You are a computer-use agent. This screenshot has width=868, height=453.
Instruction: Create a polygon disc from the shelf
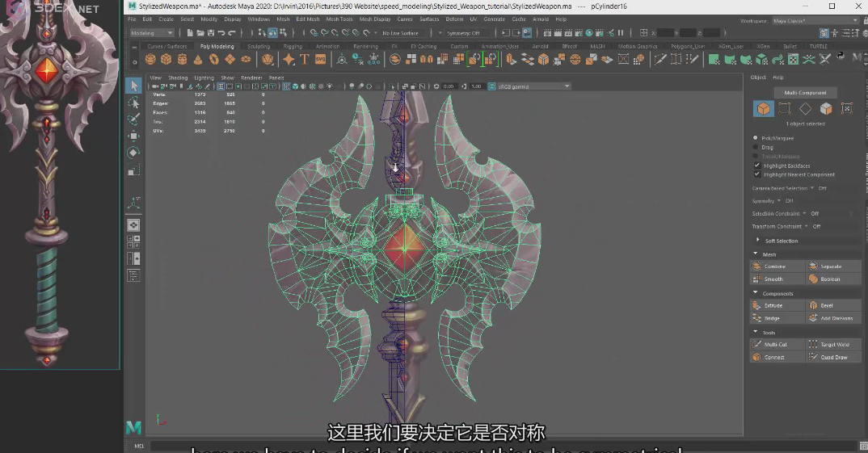point(245,59)
